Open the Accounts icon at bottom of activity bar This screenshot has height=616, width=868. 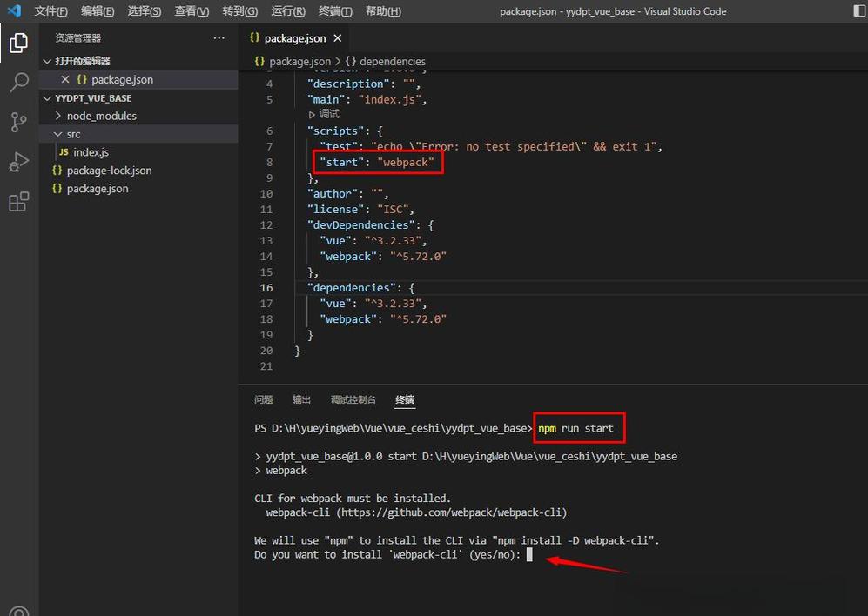pos(19,611)
